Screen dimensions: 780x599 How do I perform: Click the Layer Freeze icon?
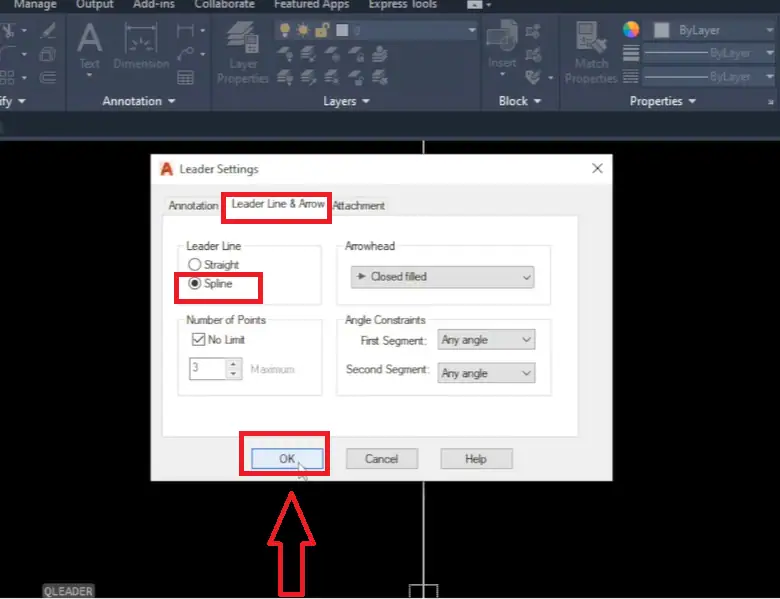332,54
